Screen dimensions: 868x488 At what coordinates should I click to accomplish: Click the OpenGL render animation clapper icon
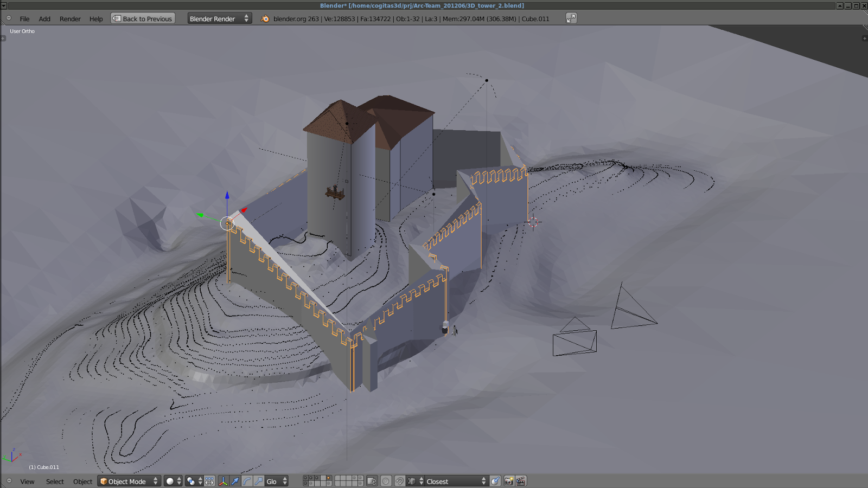point(520,481)
